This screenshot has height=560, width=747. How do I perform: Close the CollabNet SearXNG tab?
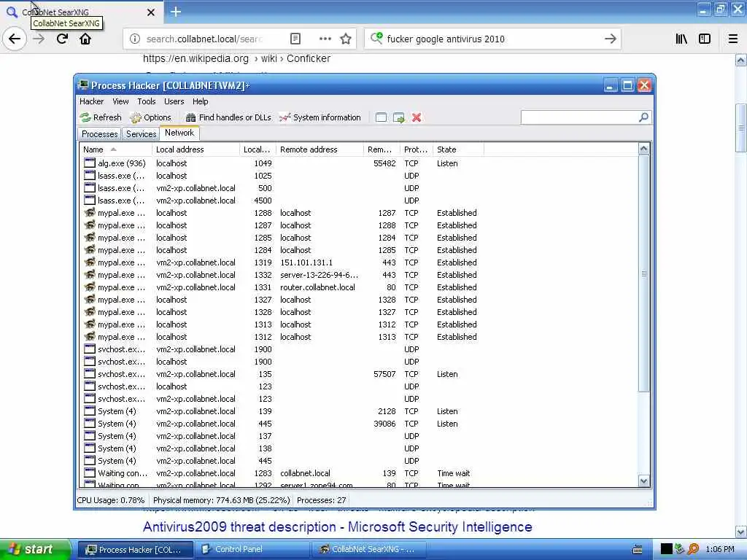pos(151,12)
